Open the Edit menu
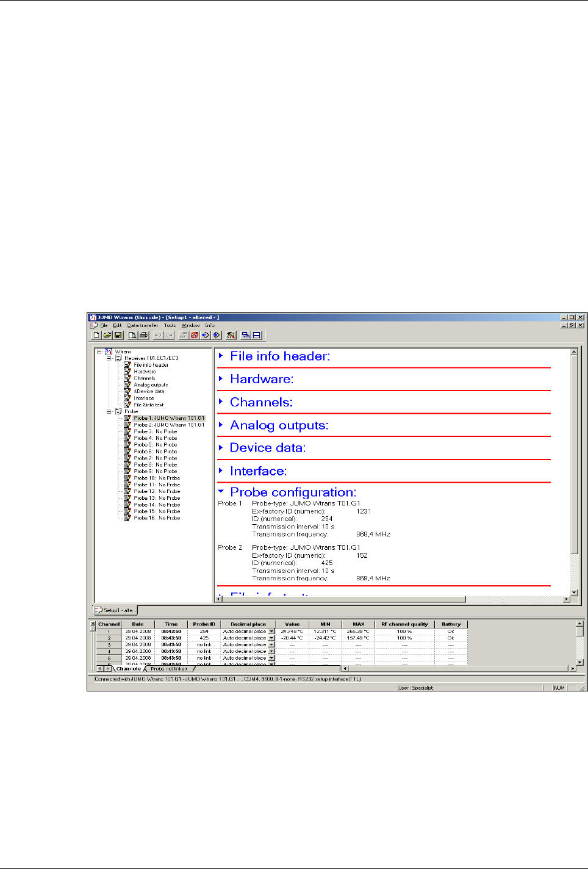Image resolution: width=588 pixels, height=869 pixels. coord(117,325)
